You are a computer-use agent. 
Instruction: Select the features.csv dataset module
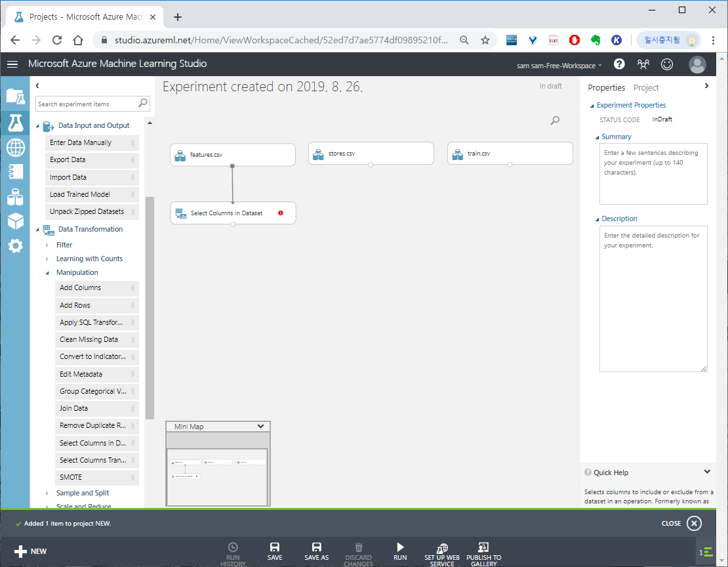(x=233, y=155)
